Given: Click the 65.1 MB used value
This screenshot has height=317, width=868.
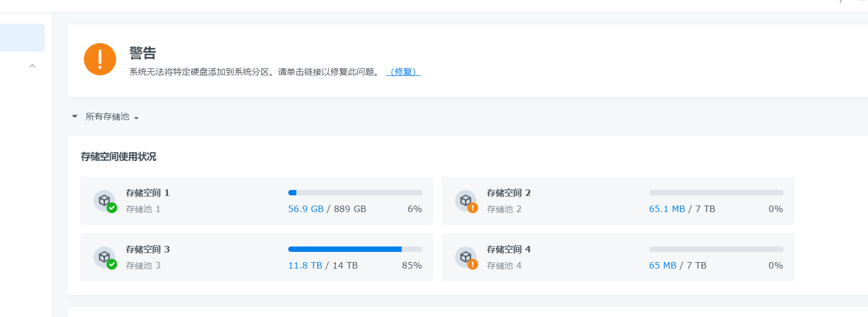Looking at the screenshot, I should (x=667, y=209).
